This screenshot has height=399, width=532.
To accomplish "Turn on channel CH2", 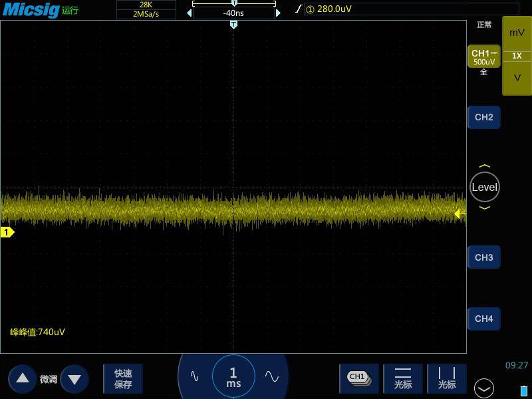I will pyautogui.click(x=483, y=118).
